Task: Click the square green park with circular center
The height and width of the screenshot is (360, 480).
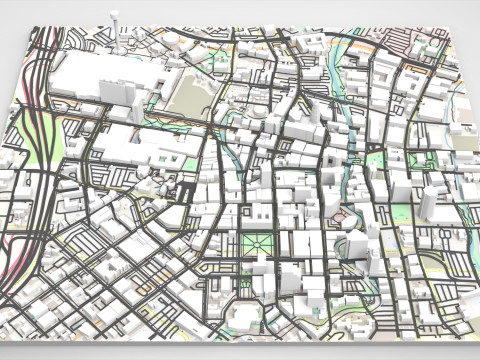Action: [257, 245]
